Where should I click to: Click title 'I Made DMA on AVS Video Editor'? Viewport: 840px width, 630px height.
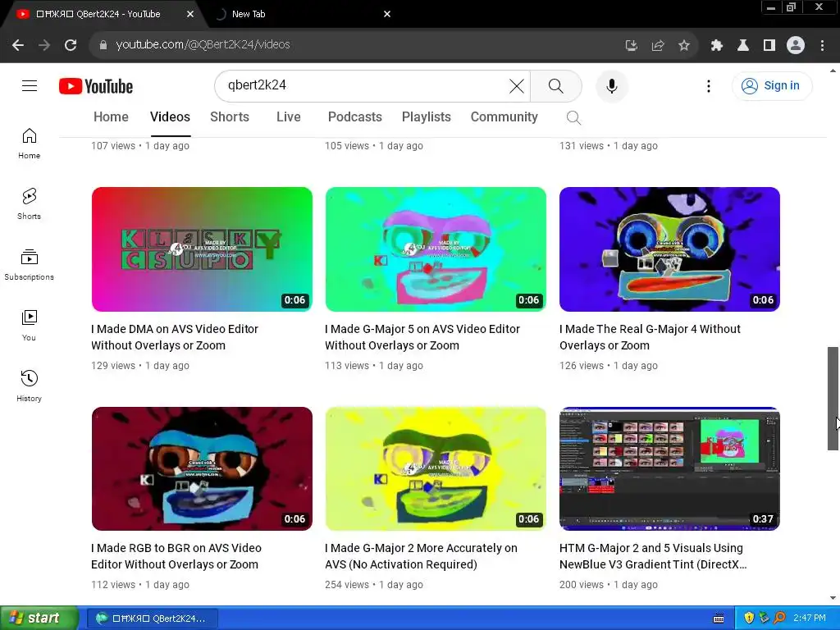coord(175,337)
